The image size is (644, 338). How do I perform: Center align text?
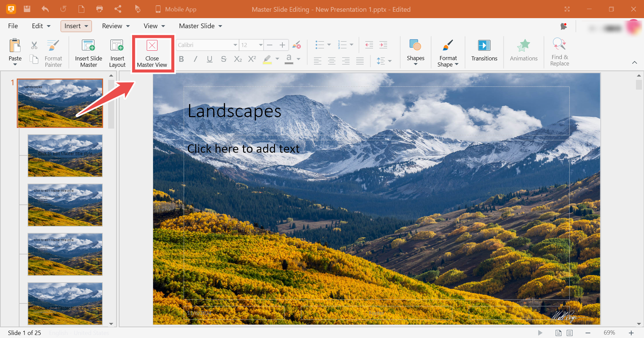332,61
